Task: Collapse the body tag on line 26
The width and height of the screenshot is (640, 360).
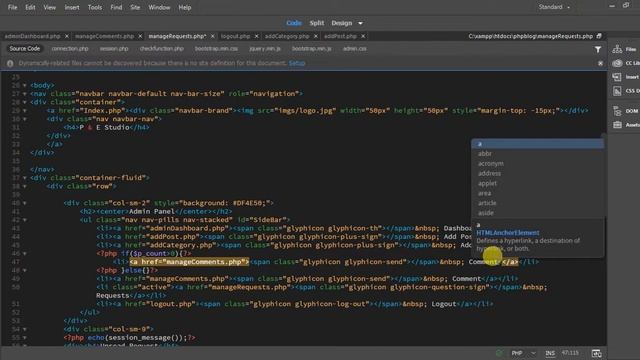Action: click(24, 85)
